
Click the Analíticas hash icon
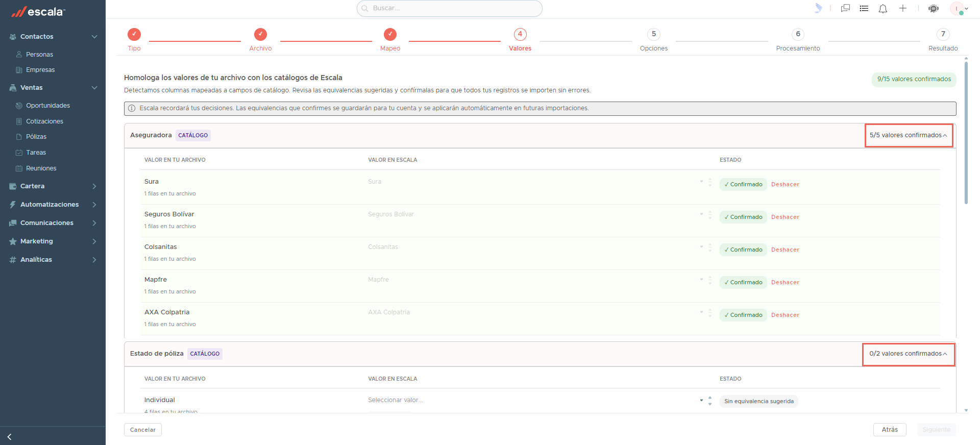coord(13,260)
